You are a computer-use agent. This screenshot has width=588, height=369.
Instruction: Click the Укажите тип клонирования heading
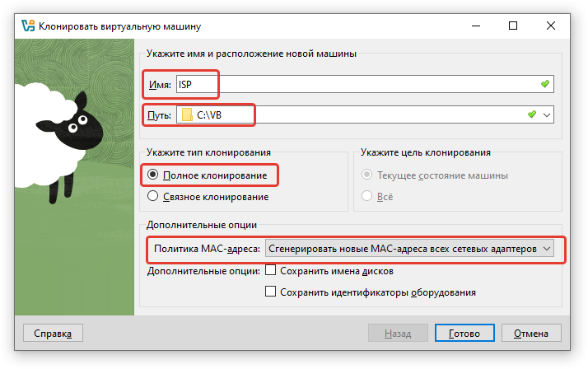coord(208,152)
